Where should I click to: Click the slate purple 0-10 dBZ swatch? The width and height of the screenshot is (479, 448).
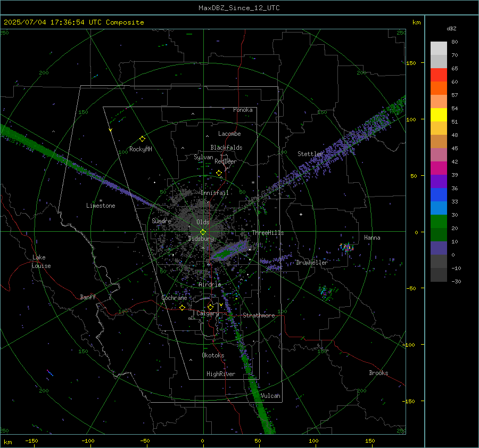[439, 248]
